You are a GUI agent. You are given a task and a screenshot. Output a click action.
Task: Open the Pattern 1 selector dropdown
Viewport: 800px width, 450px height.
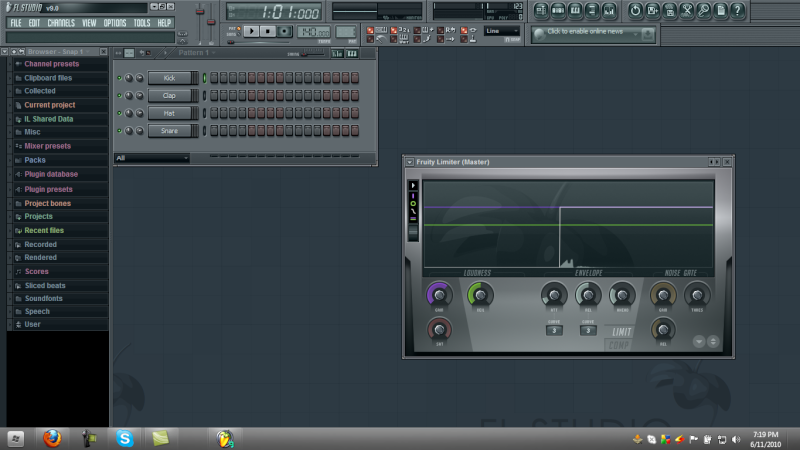pyautogui.click(x=196, y=53)
